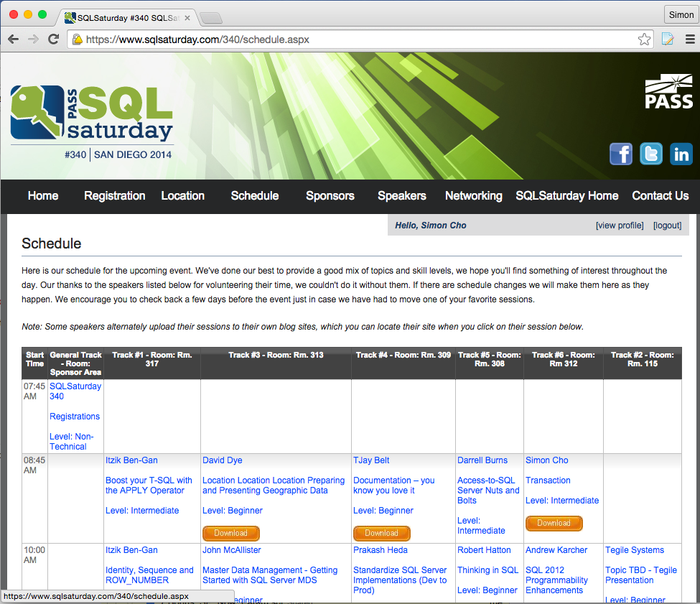
Task: Download David Dye's session
Action: (230, 533)
